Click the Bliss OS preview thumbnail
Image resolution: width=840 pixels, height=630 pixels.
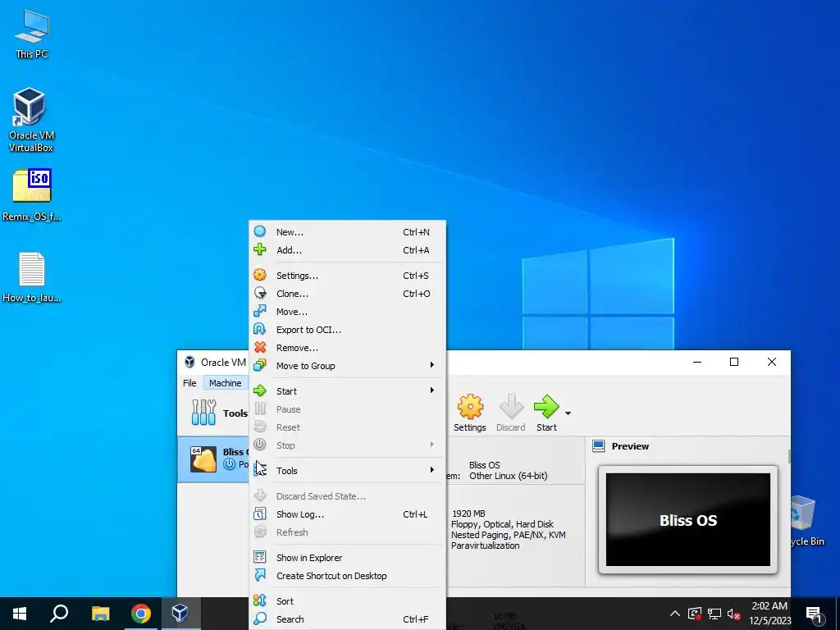point(688,519)
